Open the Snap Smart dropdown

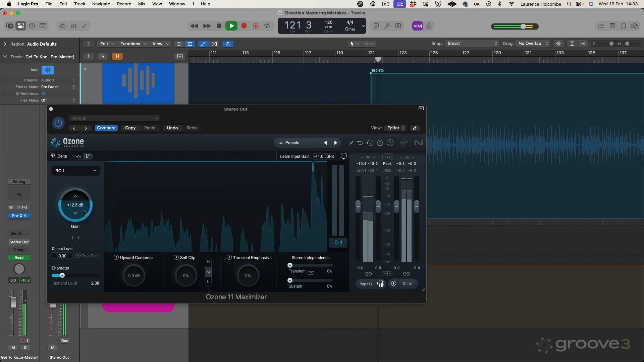(472, 44)
